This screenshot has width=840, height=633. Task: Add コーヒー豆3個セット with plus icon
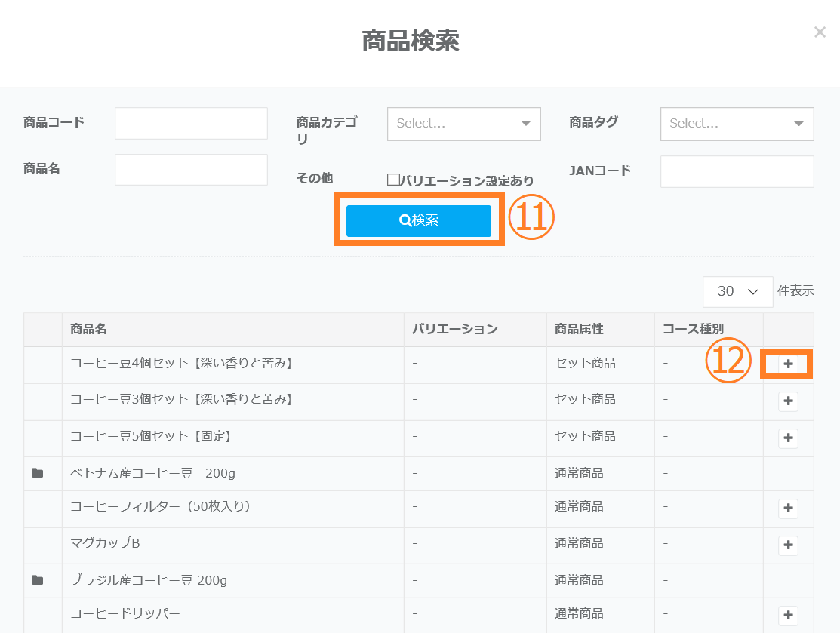click(788, 401)
